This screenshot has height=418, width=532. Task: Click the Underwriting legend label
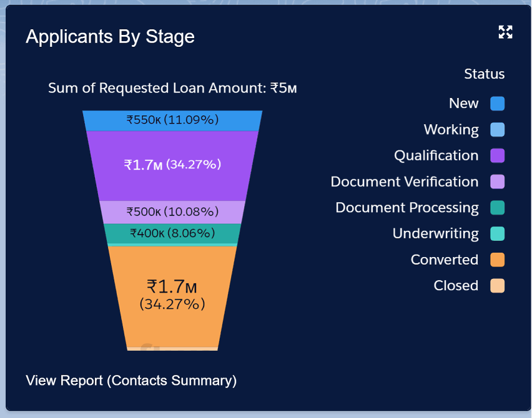pos(436,233)
